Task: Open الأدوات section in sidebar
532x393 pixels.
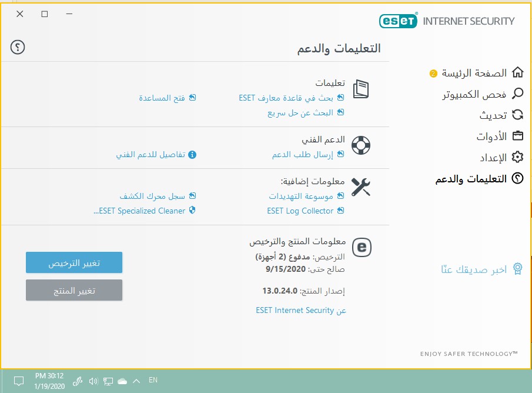Action: (491, 136)
